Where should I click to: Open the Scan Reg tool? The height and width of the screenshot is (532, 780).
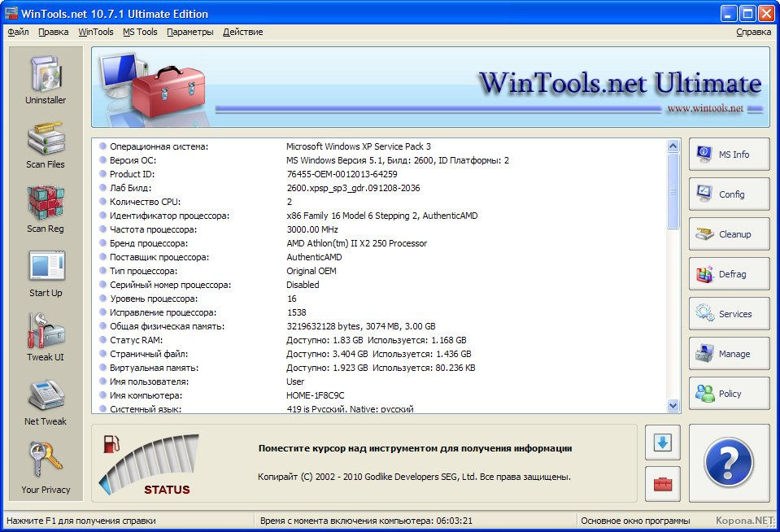[46, 208]
